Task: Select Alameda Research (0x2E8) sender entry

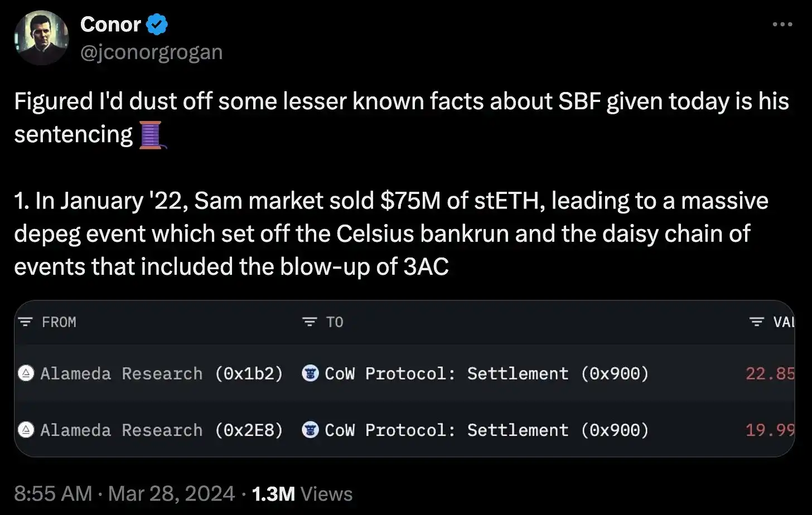Action: [x=161, y=430]
